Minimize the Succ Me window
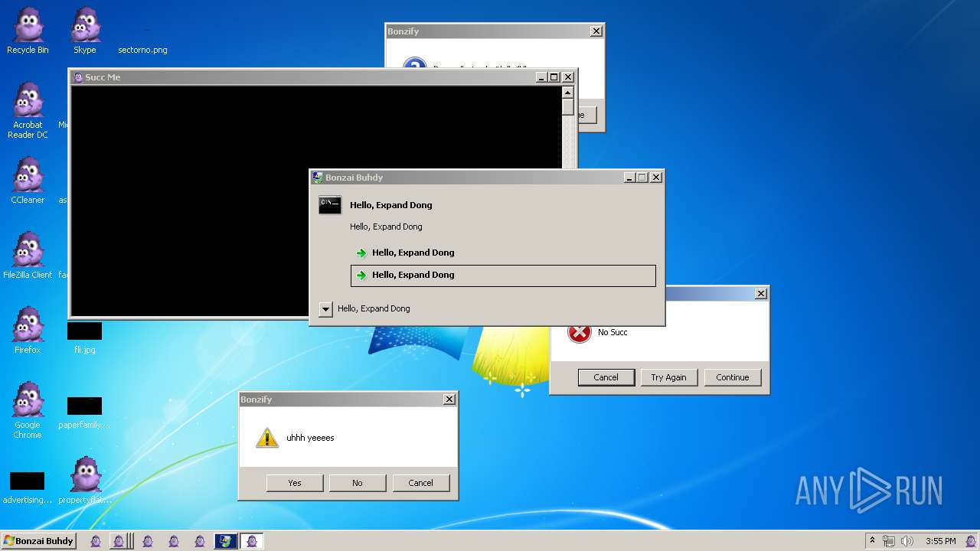 541,77
